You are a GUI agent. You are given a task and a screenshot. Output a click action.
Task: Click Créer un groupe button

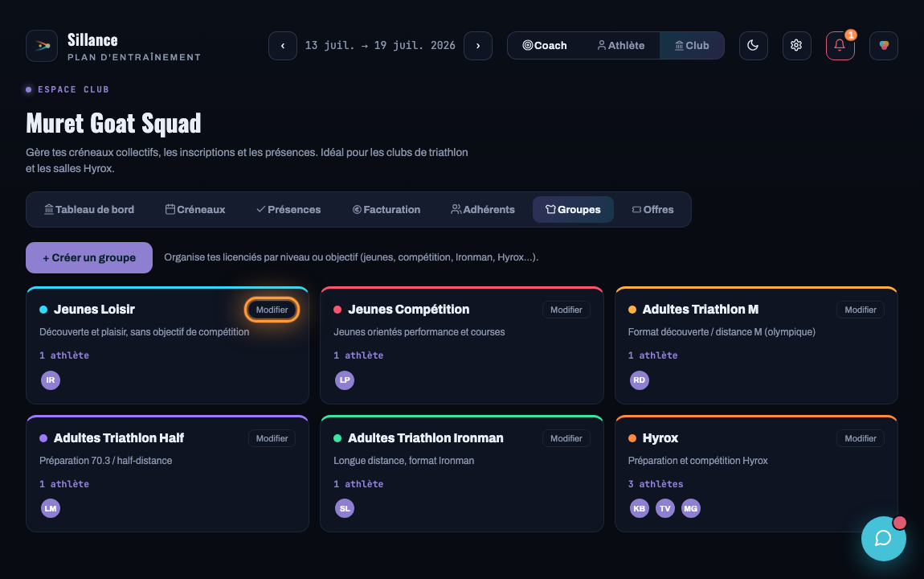click(x=89, y=257)
